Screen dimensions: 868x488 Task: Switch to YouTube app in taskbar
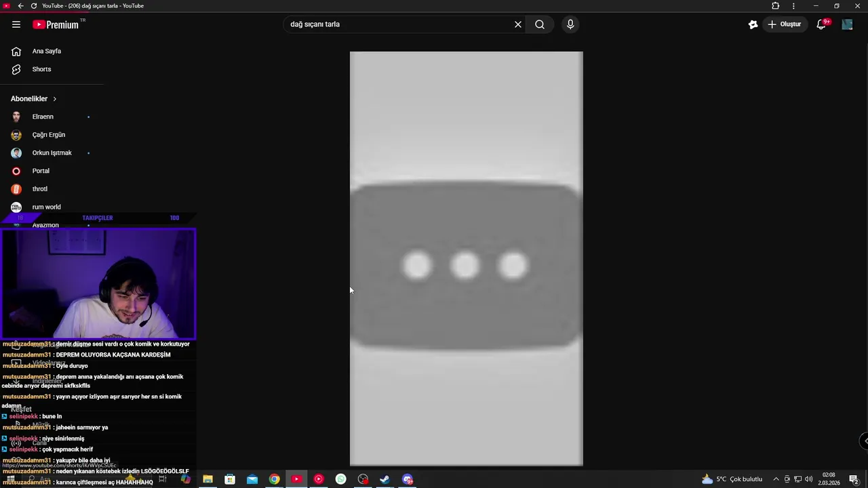[296, 479]
